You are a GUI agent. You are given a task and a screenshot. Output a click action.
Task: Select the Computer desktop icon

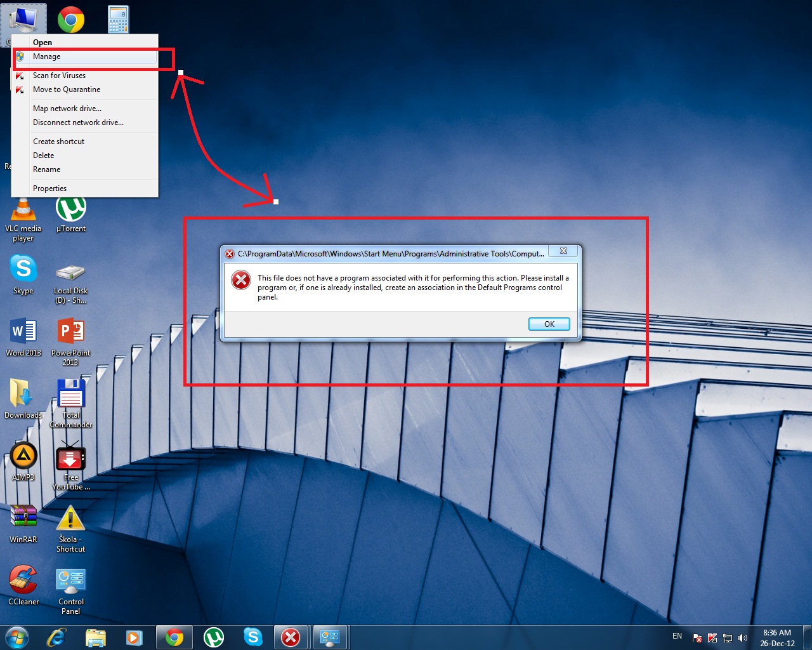point(24,19)
